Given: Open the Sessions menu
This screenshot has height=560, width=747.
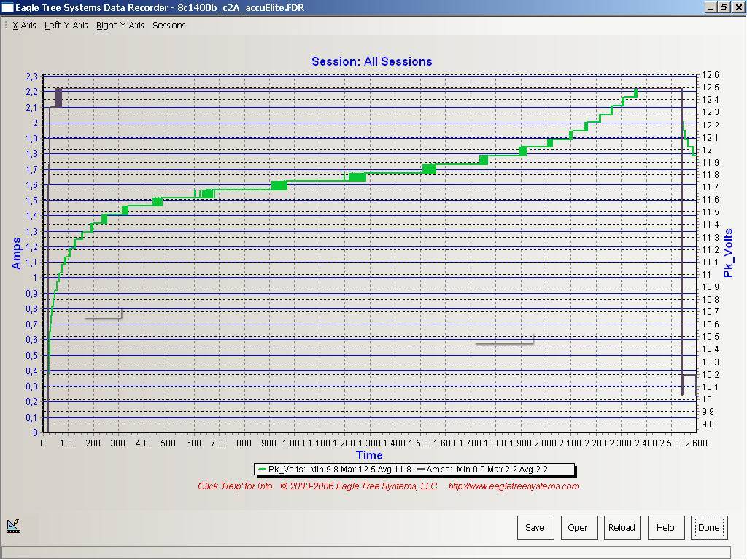Looking at the screenshot, I should tap(169, 26).
